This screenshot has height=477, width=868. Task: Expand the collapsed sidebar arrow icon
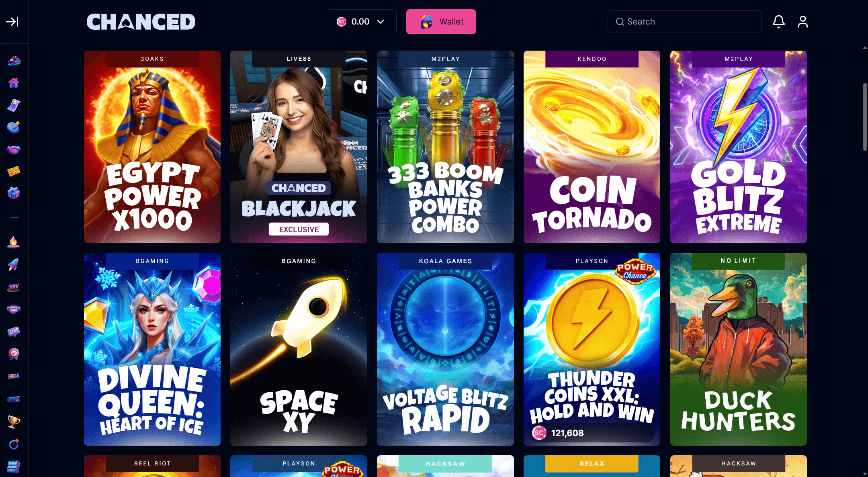12,22
